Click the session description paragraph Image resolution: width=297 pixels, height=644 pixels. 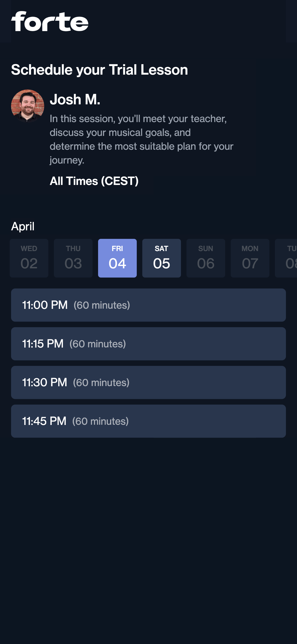pyautogui.click(x=142, y=139)
